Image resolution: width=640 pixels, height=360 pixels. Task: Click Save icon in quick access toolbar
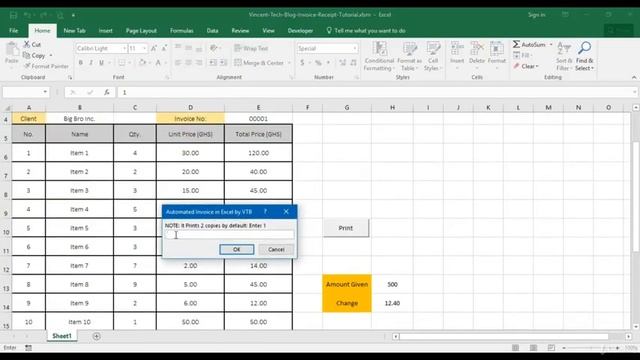pos(13,15)
